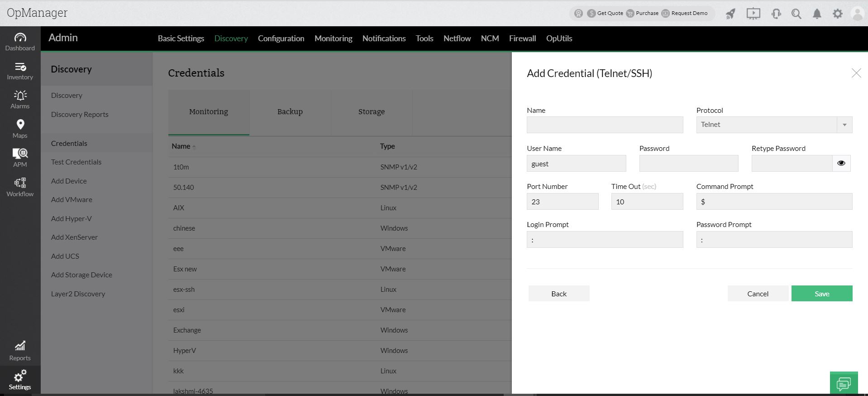Click the Back button
This screenshot has height=396, width=868.
click(x=559, y=294)
